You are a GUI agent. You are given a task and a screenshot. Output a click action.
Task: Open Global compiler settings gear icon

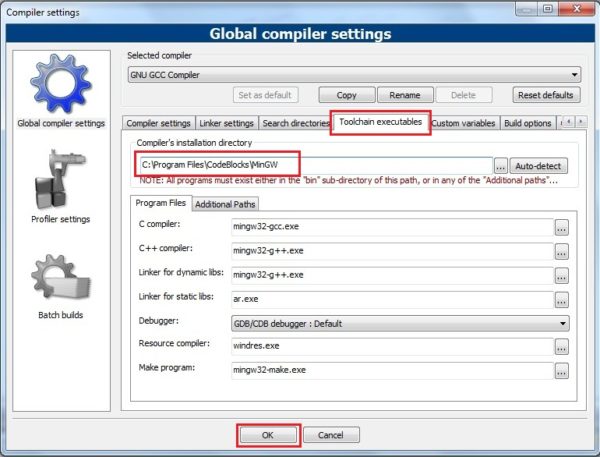pyautogui.click(x=60, y=83)
